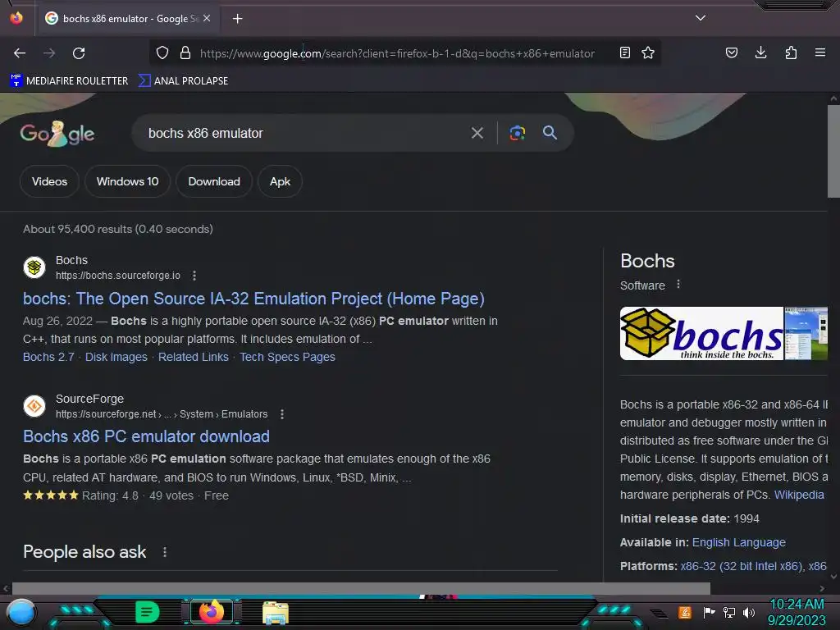
Task: Open the volume speaker tray icon
Action: pos(748,612)
